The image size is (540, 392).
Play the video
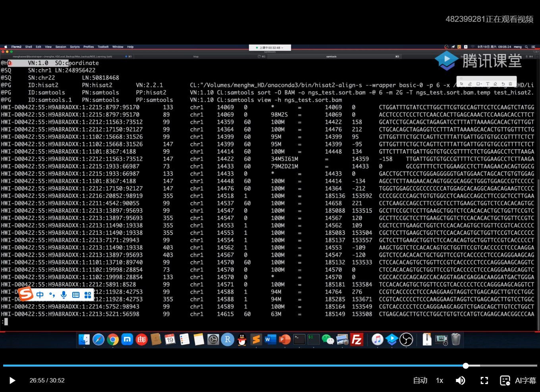click(x=12, y=380)
